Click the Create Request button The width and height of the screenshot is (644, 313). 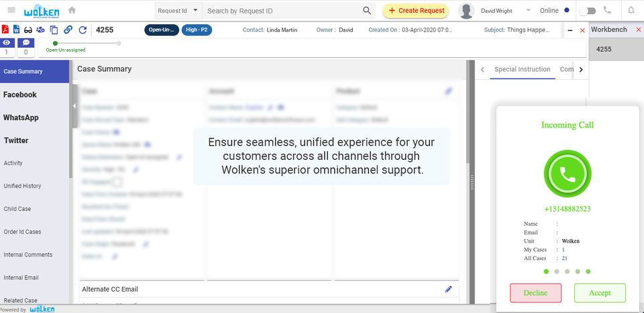(x=416, y=11)
